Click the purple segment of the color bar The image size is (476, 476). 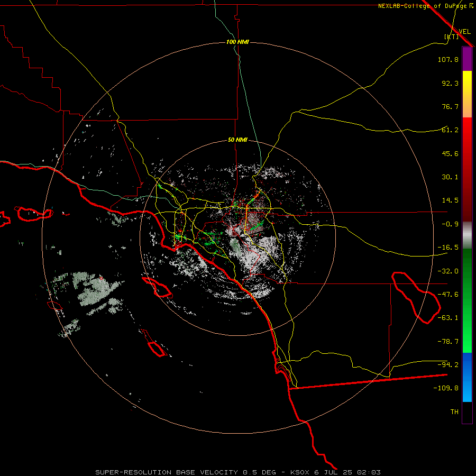(x=467, y=59)
